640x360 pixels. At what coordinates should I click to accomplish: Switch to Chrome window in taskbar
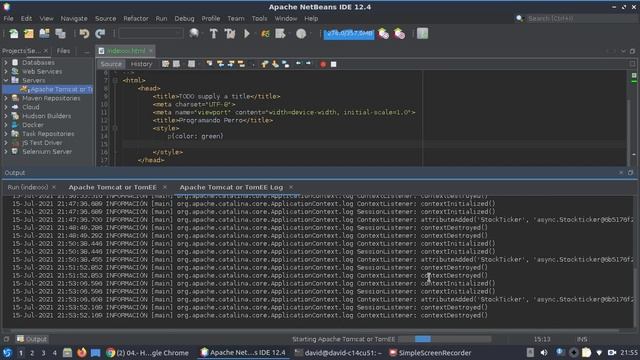[147, 353]
